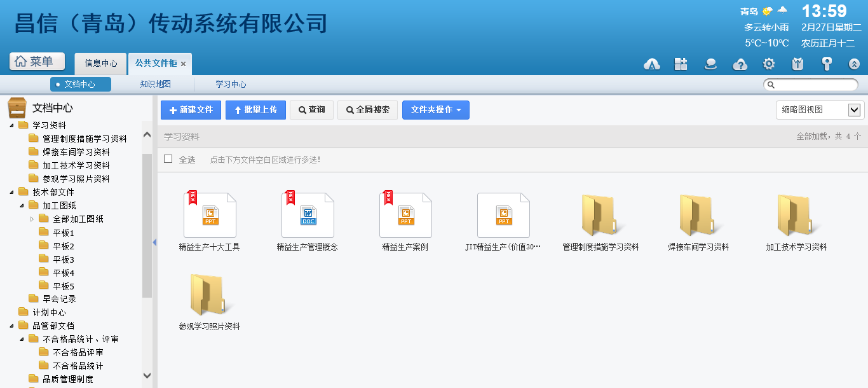Click the 新建文件 button
The image size is (868, 388).
[191, 110]
